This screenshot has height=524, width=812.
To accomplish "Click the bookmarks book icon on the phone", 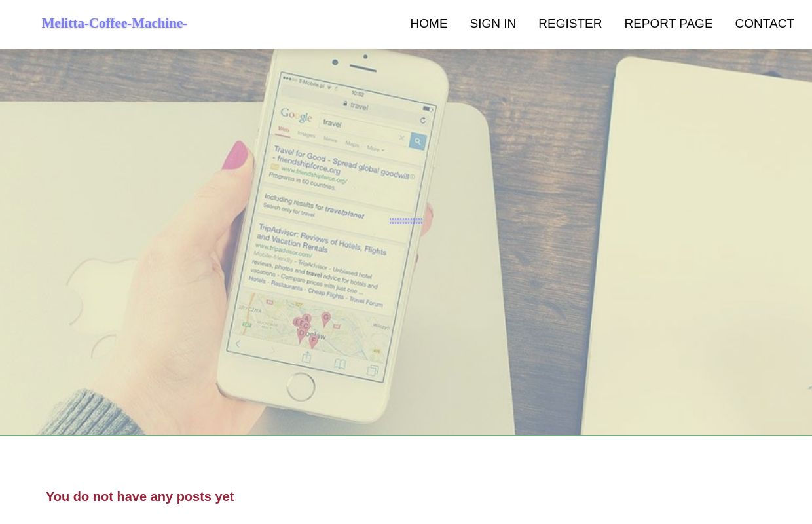I will (x=339, y=364).
